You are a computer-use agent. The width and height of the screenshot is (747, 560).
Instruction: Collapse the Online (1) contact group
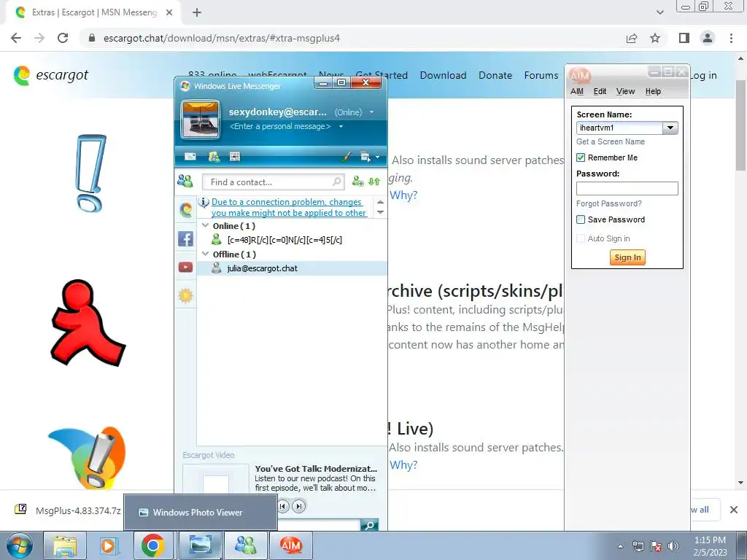click(205, 225)
